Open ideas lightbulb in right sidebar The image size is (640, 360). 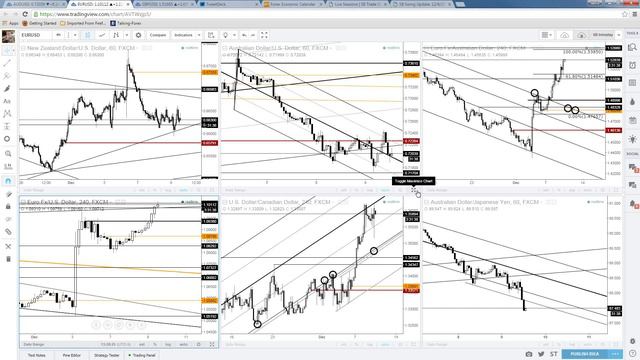(x=633, y=139)
